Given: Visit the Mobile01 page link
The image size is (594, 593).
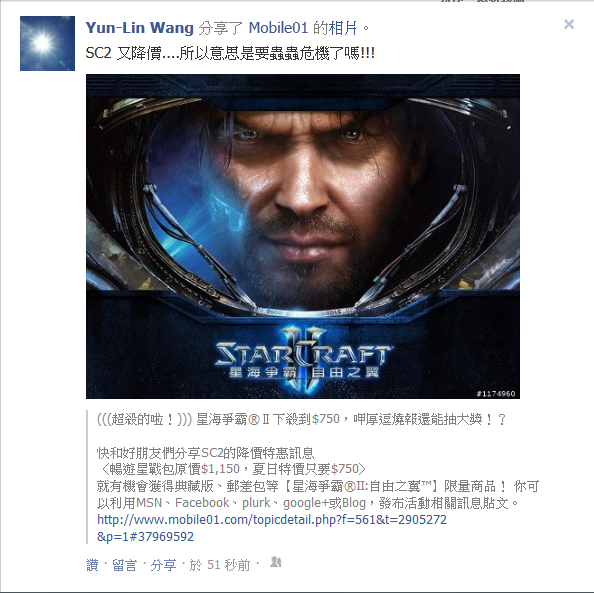Looking at the screenshot, I should click(x=278, y=28).
